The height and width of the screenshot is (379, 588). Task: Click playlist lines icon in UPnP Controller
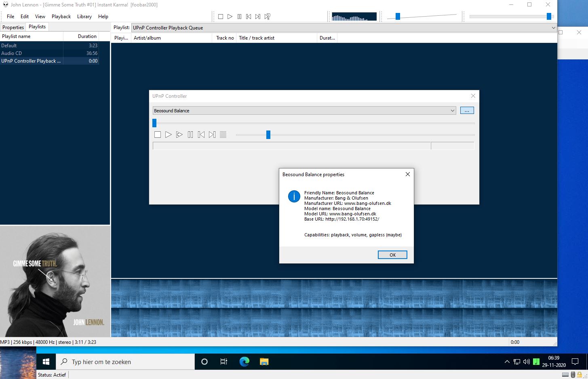coord(223,135)
